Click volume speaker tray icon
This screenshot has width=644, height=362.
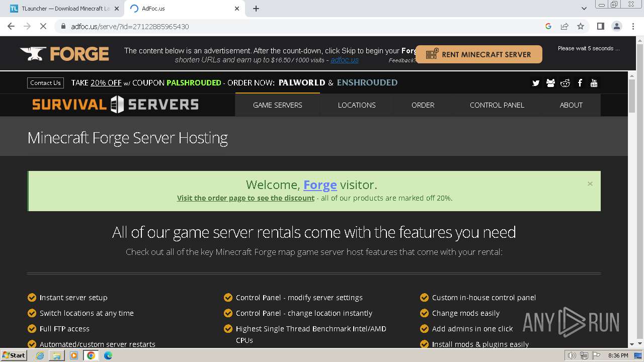click(572, 355)
